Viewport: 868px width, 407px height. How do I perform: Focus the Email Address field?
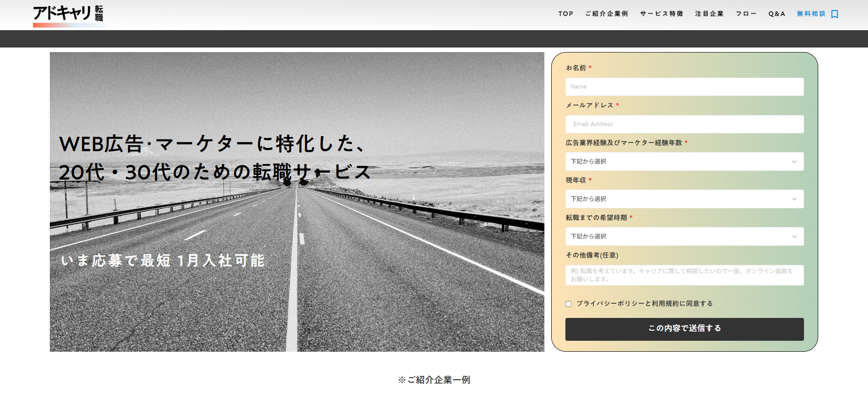click(x=684, y=124)
